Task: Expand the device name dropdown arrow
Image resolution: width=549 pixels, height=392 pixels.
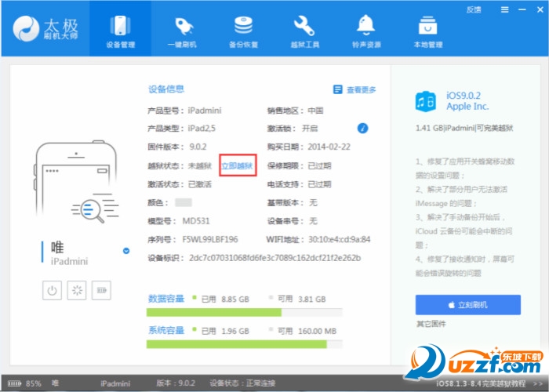Action: pos(126,251)
